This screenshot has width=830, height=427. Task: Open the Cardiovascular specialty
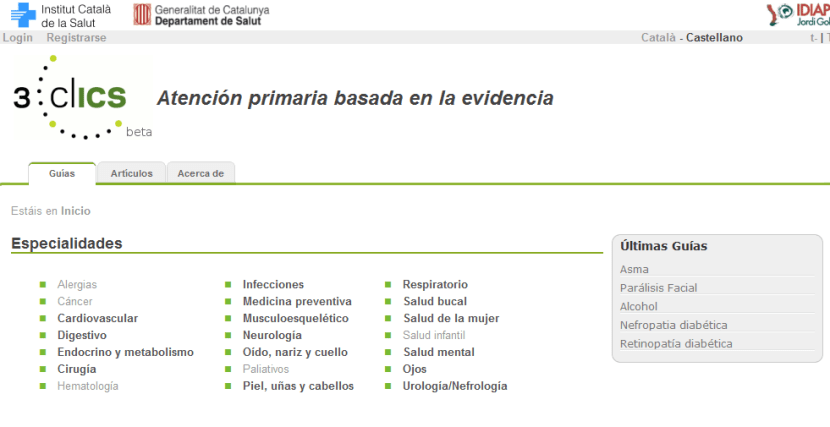coord(97,318)
